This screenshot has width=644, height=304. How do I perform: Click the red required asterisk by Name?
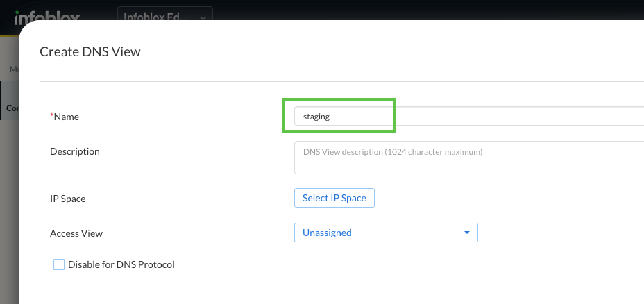(52, 117)
